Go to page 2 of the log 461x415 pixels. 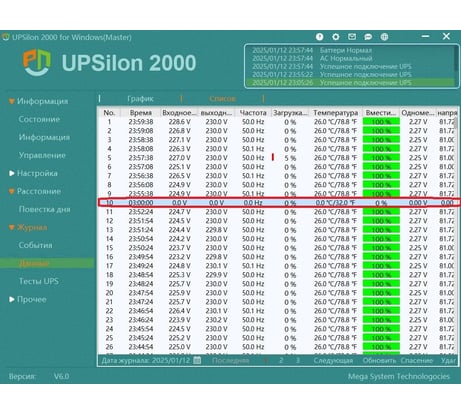(x=281, y=360)
